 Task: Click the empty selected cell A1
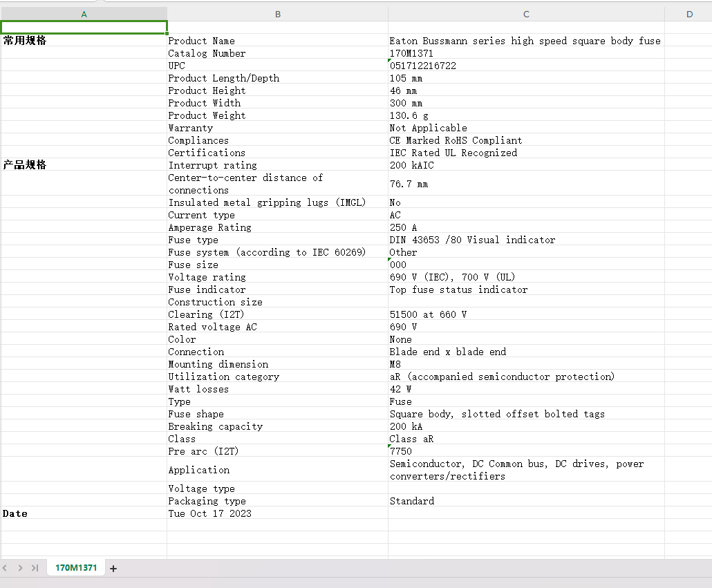pyautogui.click(x=84, y=27)
